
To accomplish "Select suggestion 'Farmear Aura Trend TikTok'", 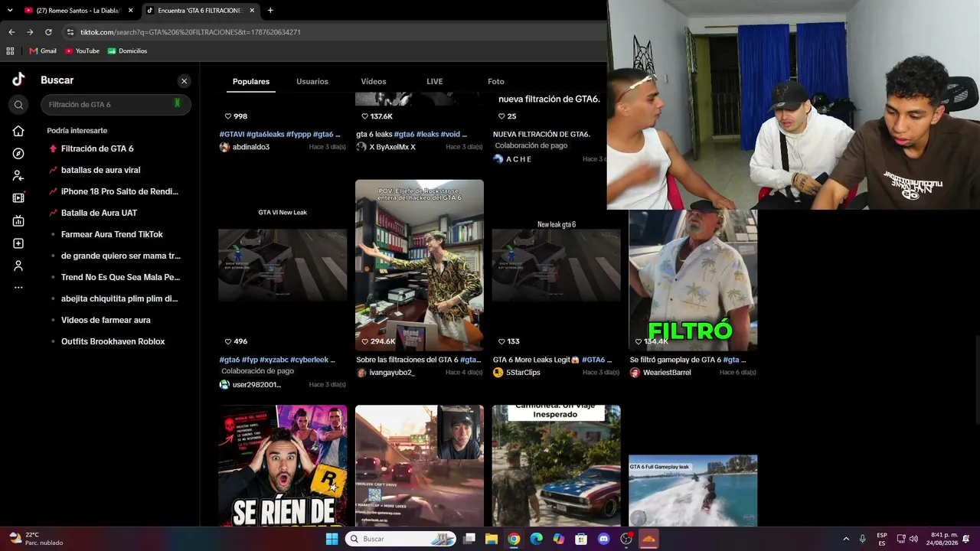I will (112, 234).
